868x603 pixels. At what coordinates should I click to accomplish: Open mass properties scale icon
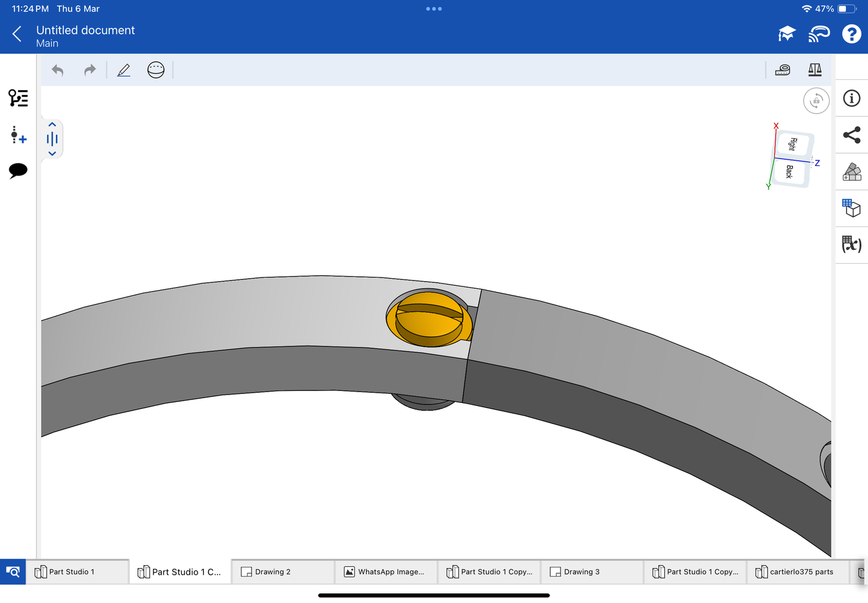coord(815,70)
